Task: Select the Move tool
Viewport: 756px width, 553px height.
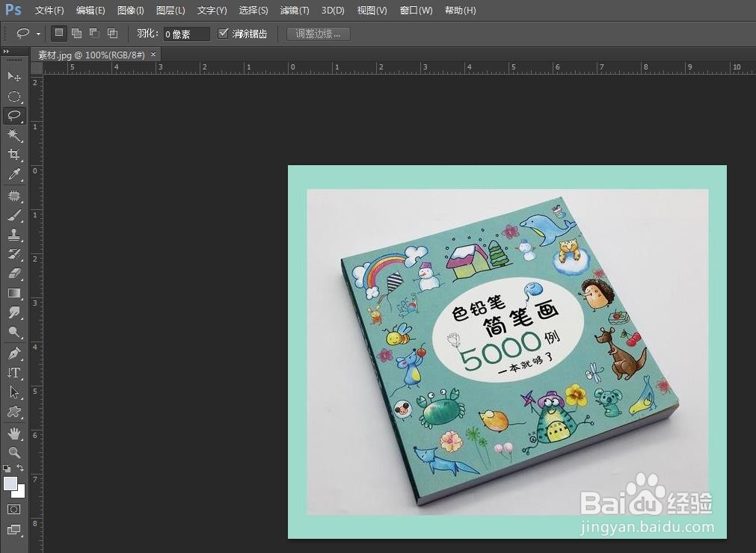Action: tap(14, 76)
